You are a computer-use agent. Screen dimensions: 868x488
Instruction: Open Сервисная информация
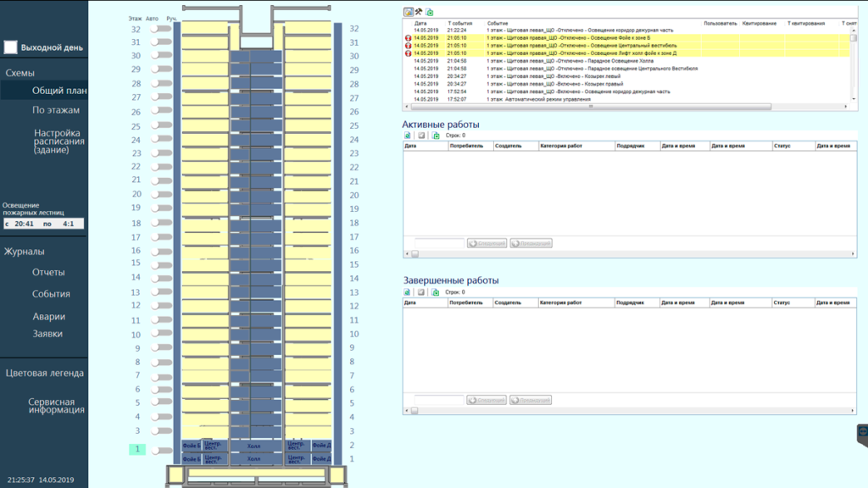(56, 406)
